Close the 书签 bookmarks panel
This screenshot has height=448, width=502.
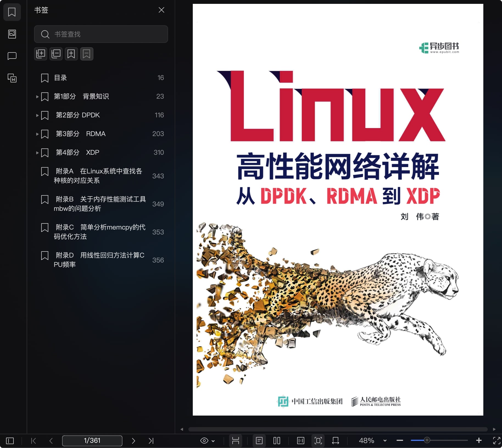(x=161, y=10)
